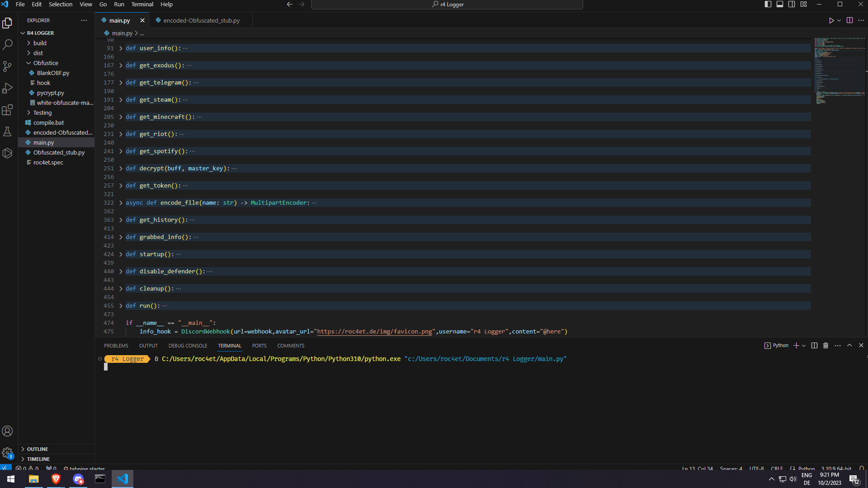Split the terminal panel
The width and height of the screenshot is (868, 488).
[x=814, y=346]
